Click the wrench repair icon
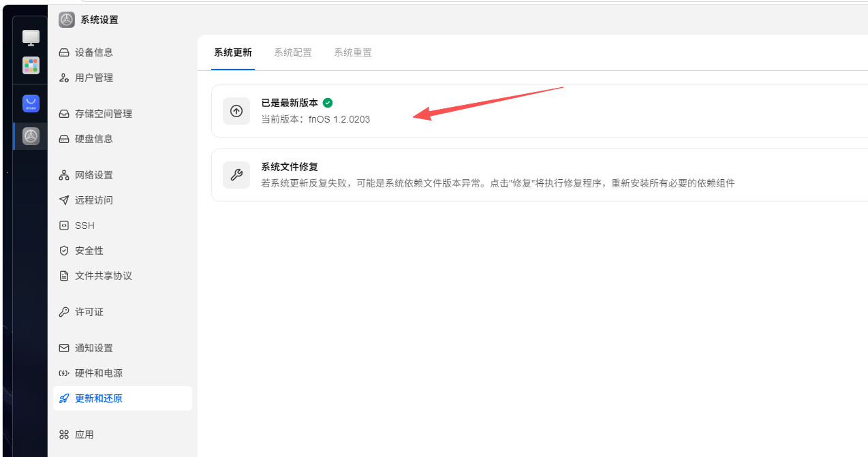868x457 pixels. click(236, 175)
